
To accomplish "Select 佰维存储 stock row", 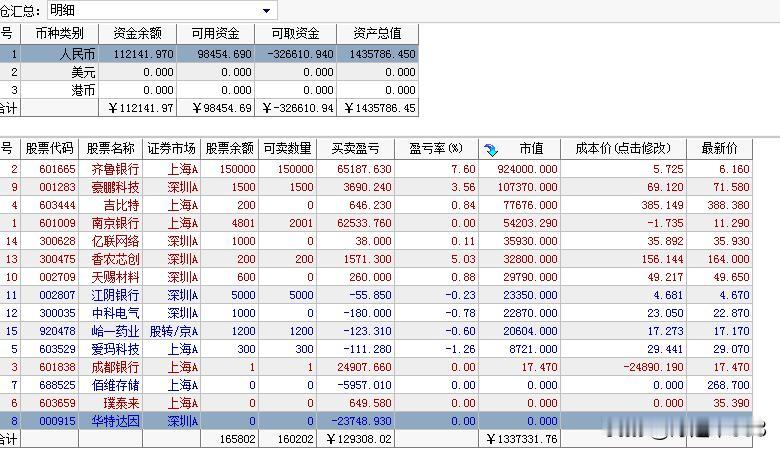I will coord(376,385).
